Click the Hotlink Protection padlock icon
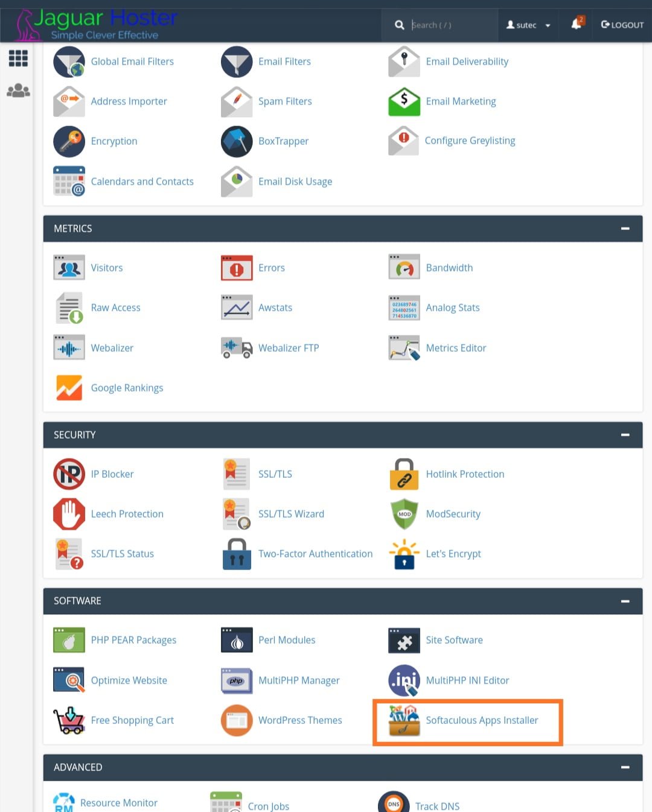The width and height of the screenshot is (652, 812). (x=404, y=474)
